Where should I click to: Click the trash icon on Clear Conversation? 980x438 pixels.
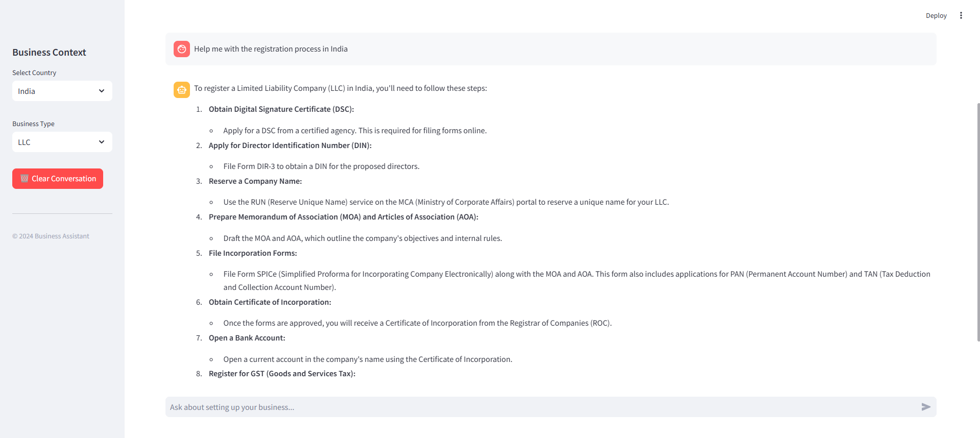pos(25,179)
